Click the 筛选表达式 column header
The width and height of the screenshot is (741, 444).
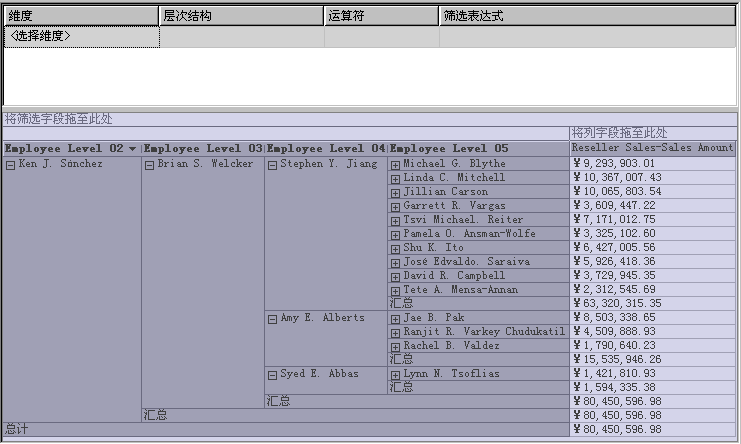point(587,16)
